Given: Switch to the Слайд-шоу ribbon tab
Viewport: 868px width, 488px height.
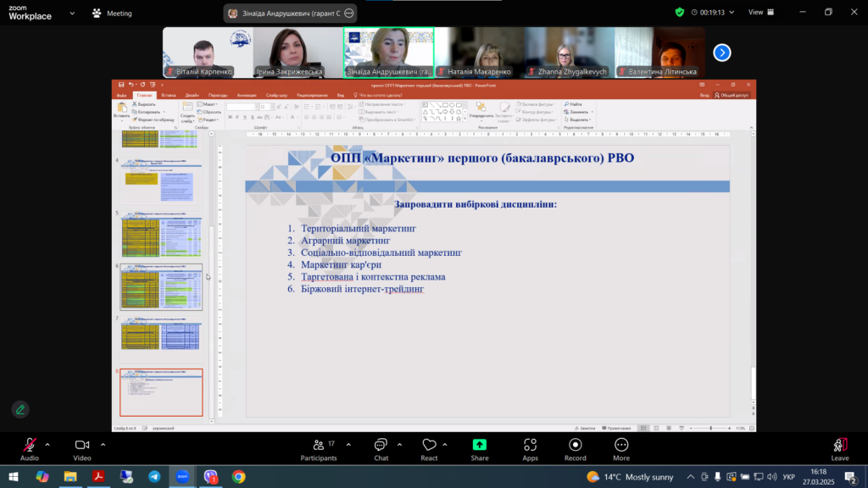Looking at the screenshot, I should click(x=276, y=95).
